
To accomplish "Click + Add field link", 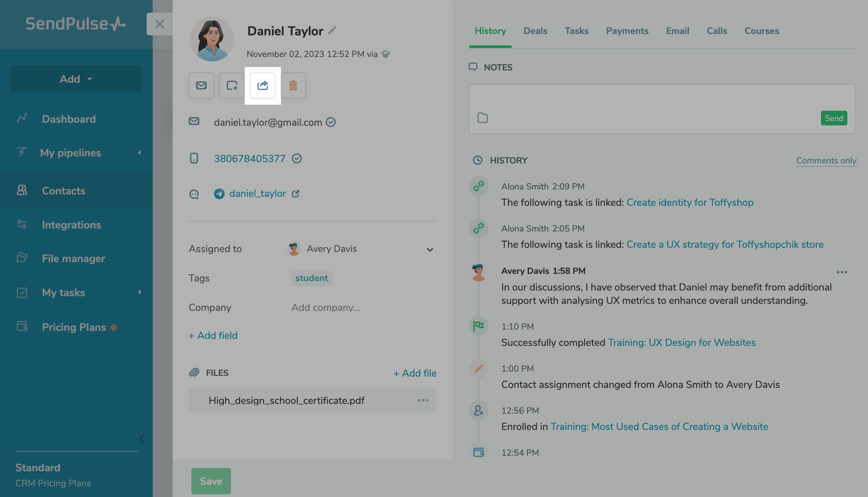I will click(x=213, y=336).
